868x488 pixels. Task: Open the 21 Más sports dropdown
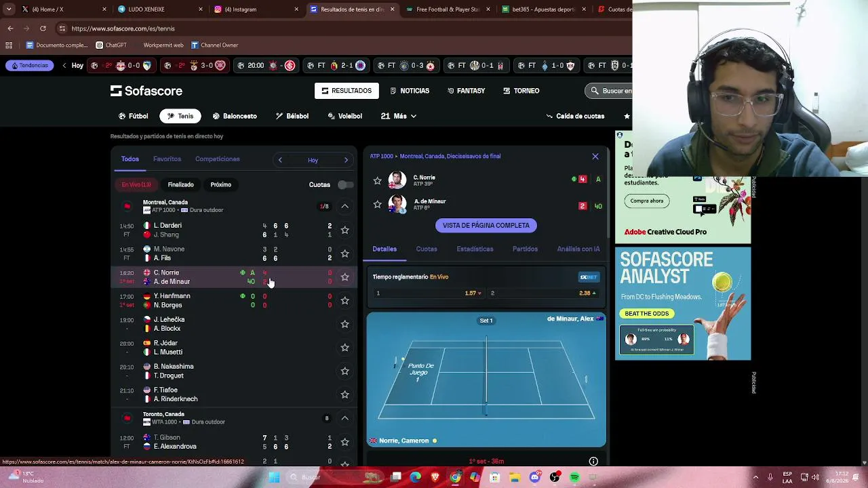pyautogui.click(x=399, y=116)
